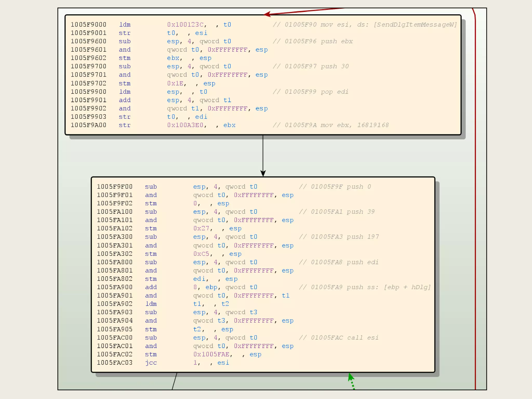Select address 1005F9F00 in the lower block
Screen dimensions: 532x399
[115, 187]
